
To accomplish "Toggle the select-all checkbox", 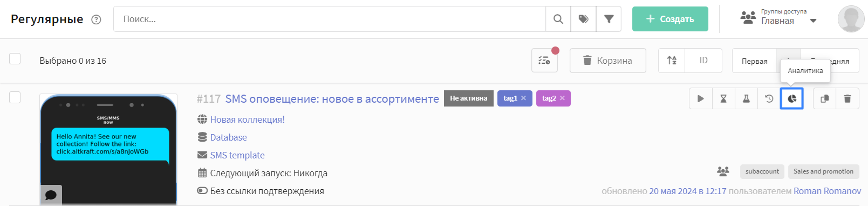I will [x=15, y=58].
